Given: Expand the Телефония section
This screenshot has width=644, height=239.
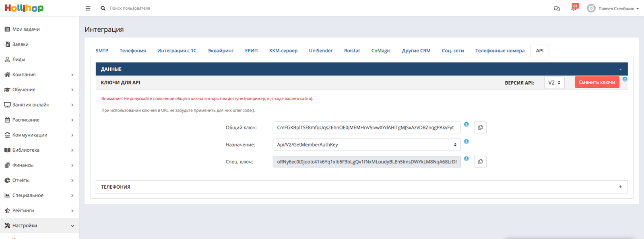Looking at the screenshot, I should (x=620, y=187).
